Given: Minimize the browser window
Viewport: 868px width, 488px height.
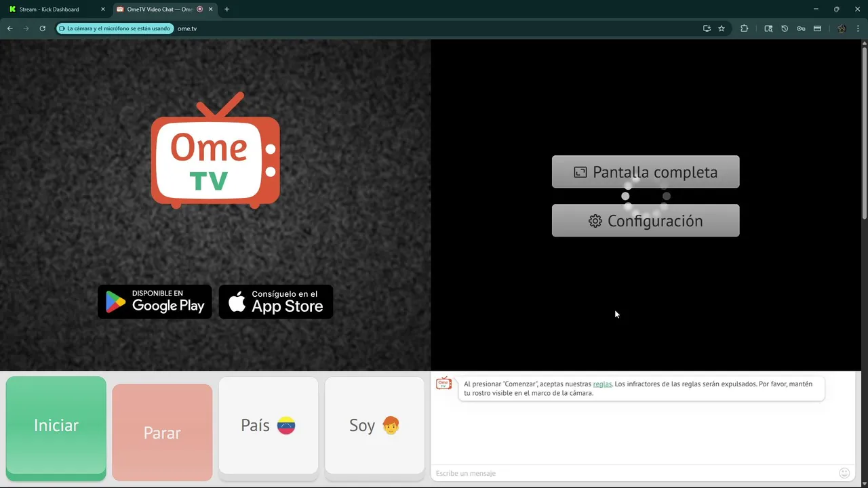Looking at the screenshot, I should click(x=816, y=9).
